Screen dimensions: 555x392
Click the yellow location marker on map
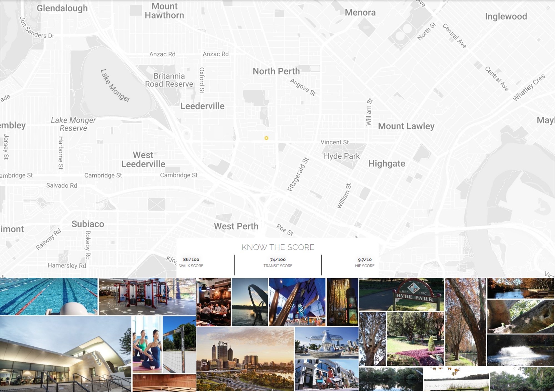click(x=266, y=138)
